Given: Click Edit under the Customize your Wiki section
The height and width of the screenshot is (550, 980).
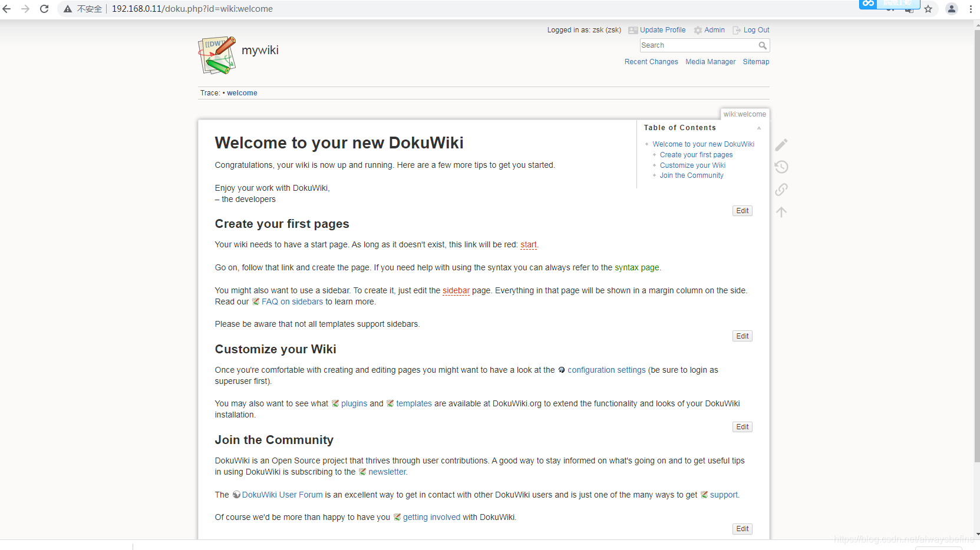Looking at the screenshot, I should (742, 426).
